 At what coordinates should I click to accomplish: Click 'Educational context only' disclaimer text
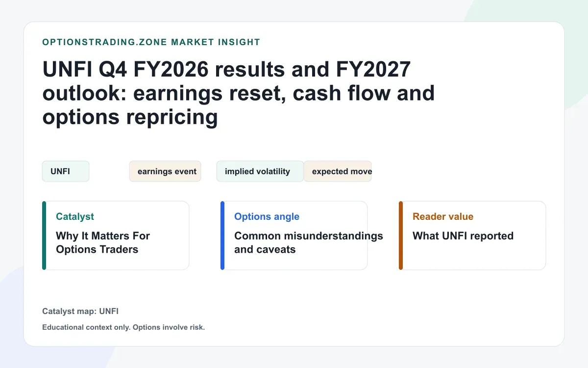(123, 327)
